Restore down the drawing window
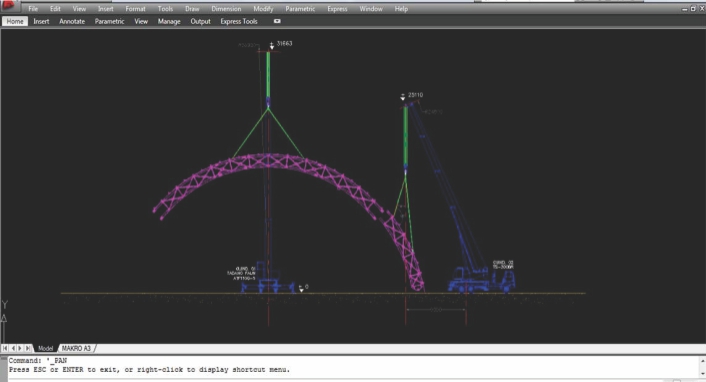The height and width of the screenshot is (382, 706). [x=693, y=9]
